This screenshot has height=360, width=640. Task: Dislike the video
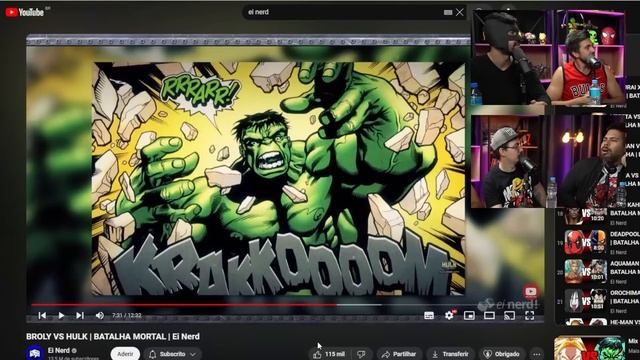tap(361, 354)
